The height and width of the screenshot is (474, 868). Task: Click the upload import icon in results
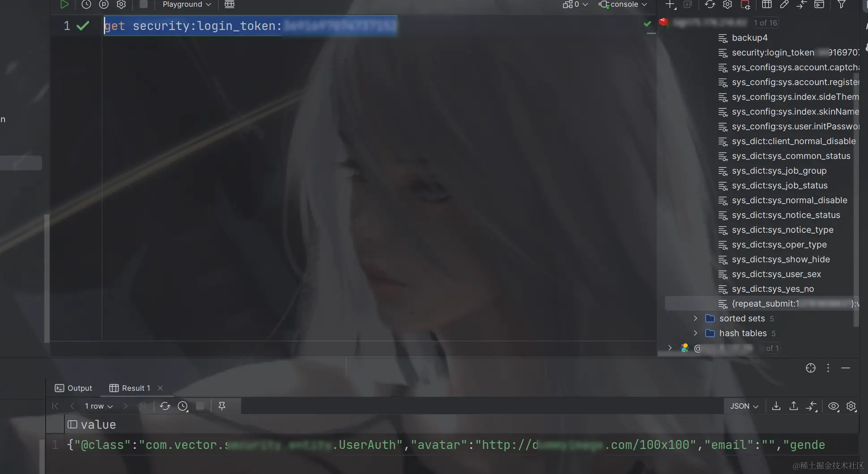point(794,406)
